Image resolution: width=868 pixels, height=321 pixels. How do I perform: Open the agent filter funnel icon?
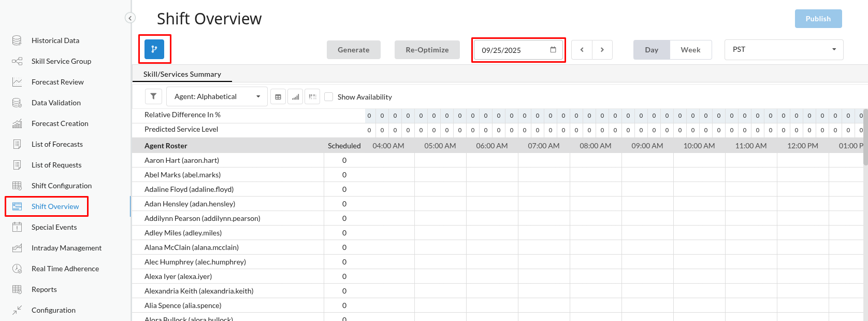(x=153, y=96)
